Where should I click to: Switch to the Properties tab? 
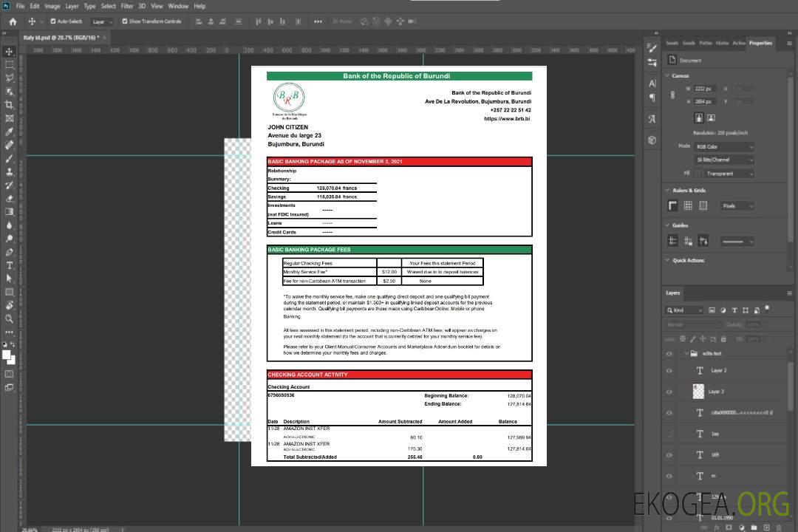click(x=760, y=43)
